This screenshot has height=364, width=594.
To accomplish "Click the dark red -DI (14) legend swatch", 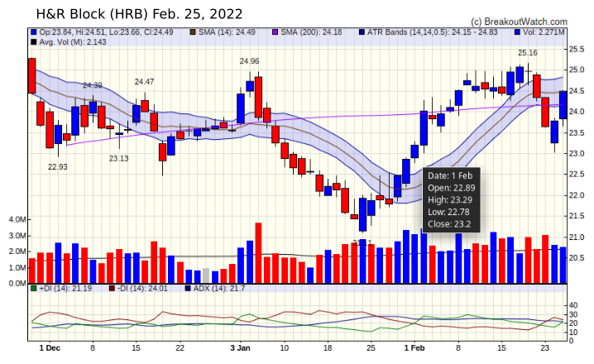I will 112,289.
